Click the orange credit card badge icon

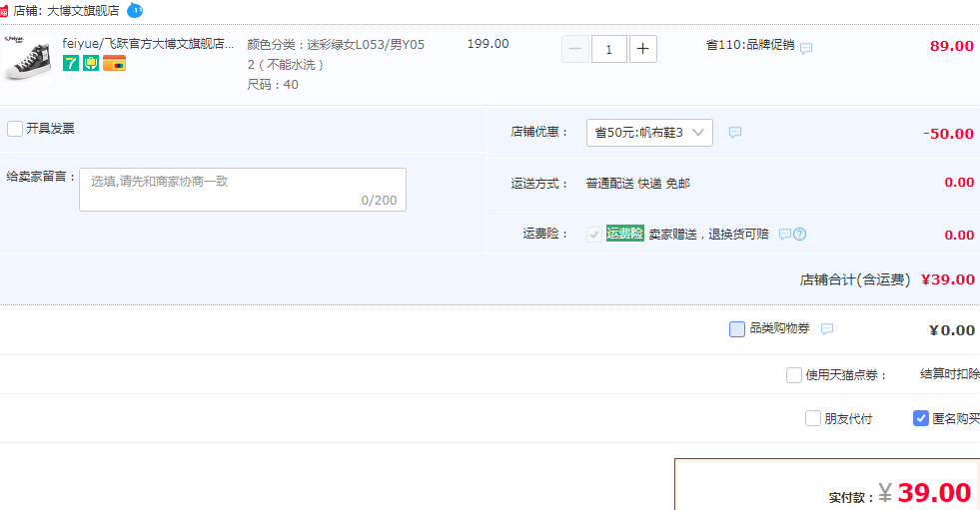point(114,63)
